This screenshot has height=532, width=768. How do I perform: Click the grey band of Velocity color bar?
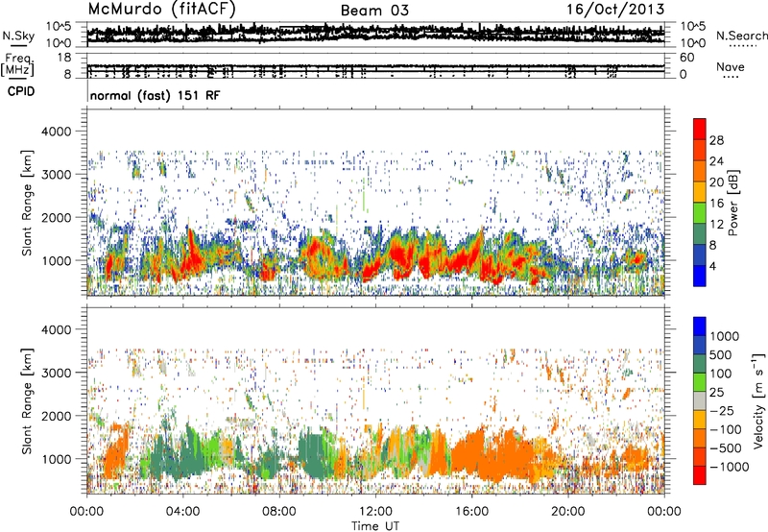pyautogui.click(x=700, y=401)
